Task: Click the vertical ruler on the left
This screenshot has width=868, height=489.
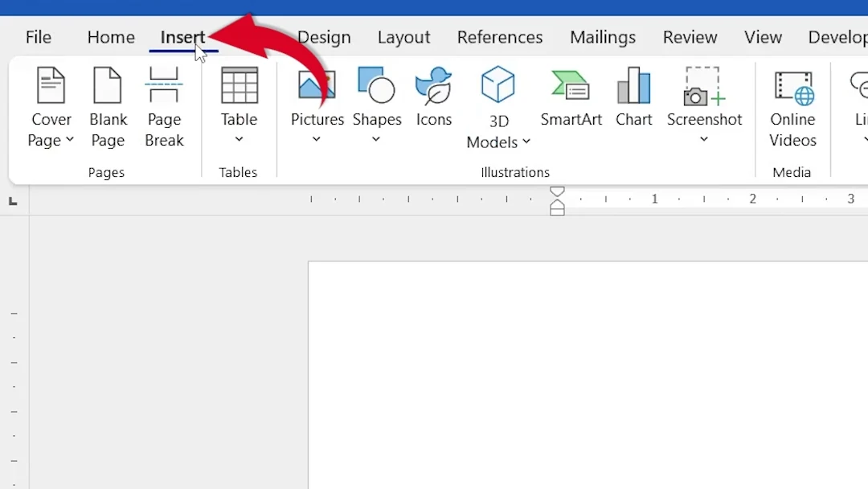Action: (14, 352)
